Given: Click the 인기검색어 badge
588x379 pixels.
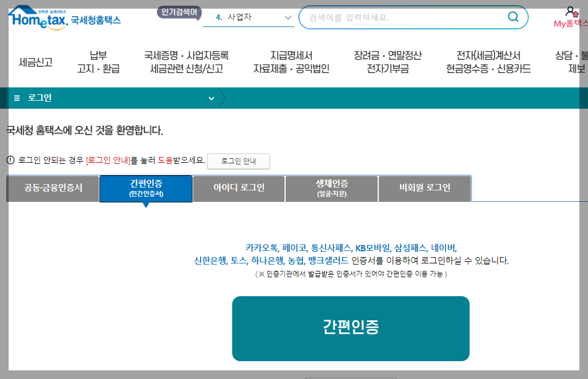Looking at the screenshot, I should tap(178, 10).
